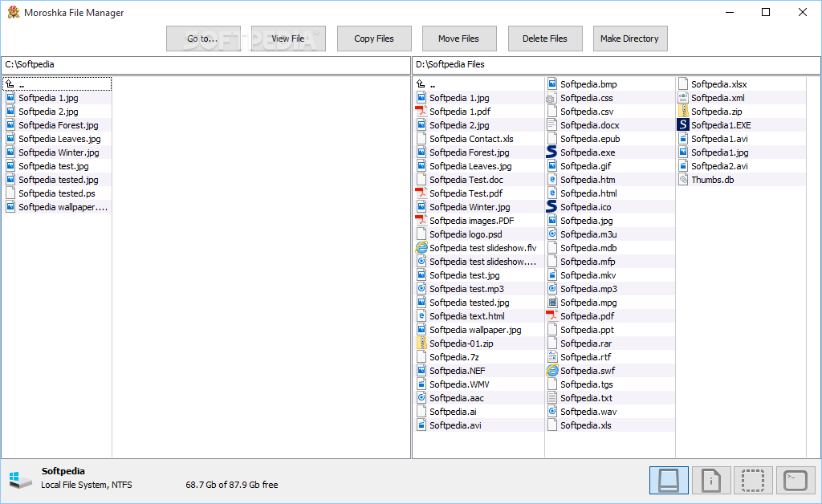Click the View File button

pos(288,39)
